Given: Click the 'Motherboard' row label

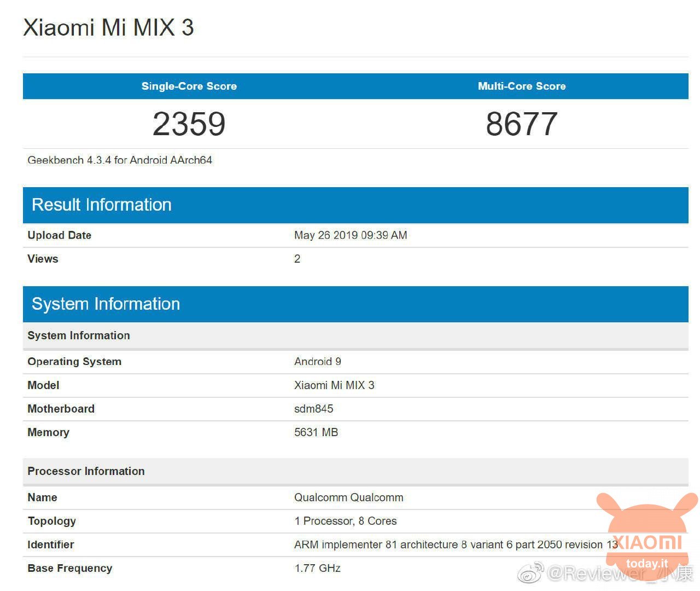Looking at the screenshot, I should (61, 409).
